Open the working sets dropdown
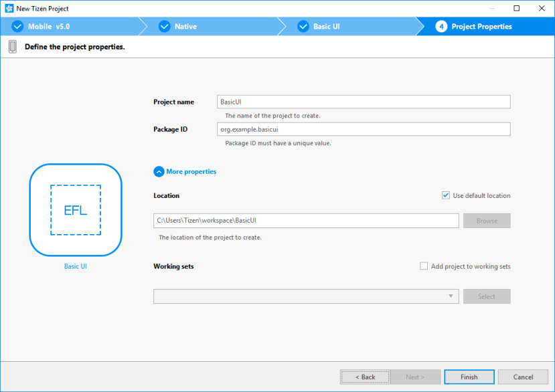Viewport: 555px width, 392px height. pos(453,296)
